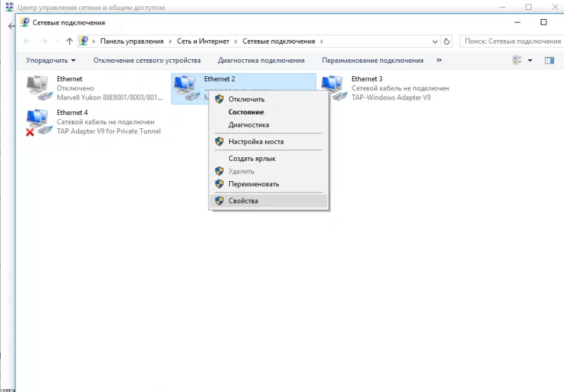Screen dimensions: 564x392
Task: Select the Ethernet 4 adapter icon
Action: pos(39,122)
